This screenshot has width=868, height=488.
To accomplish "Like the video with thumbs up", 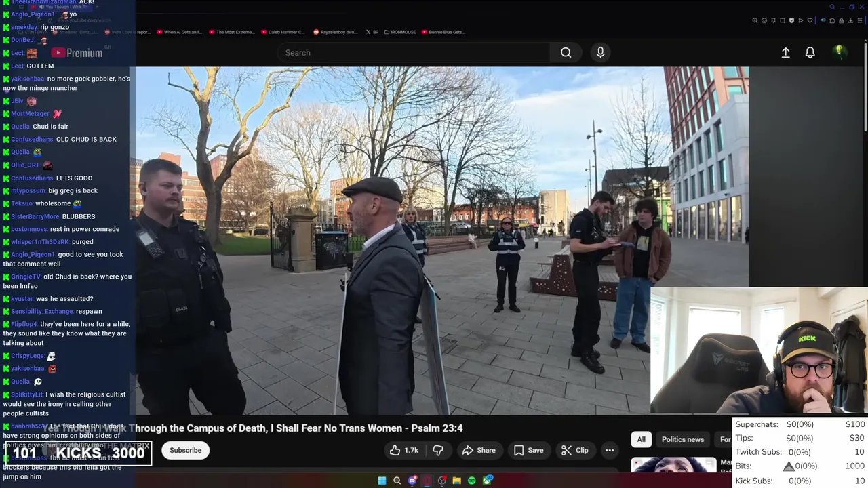I will 403,450.
